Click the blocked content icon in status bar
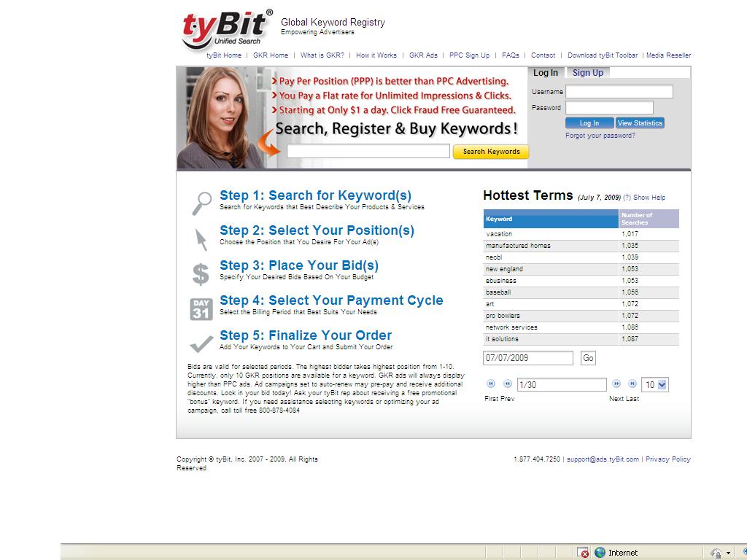The image size is (747, 560). click(583, 553)
